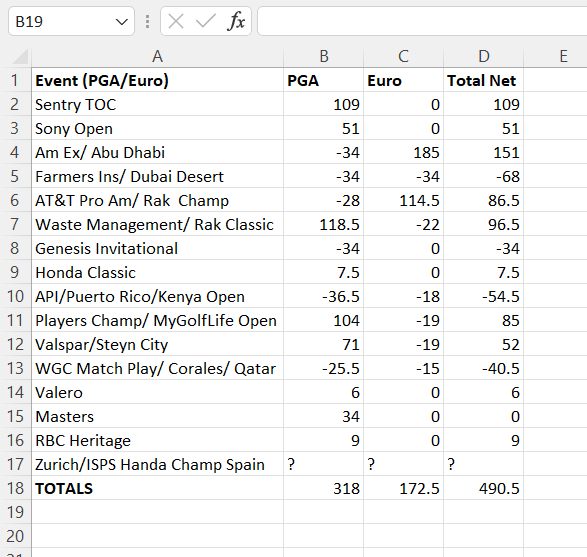Click the Name Box showing B19
The width and height of the screenshot is (587, 557).
(71, 21)
